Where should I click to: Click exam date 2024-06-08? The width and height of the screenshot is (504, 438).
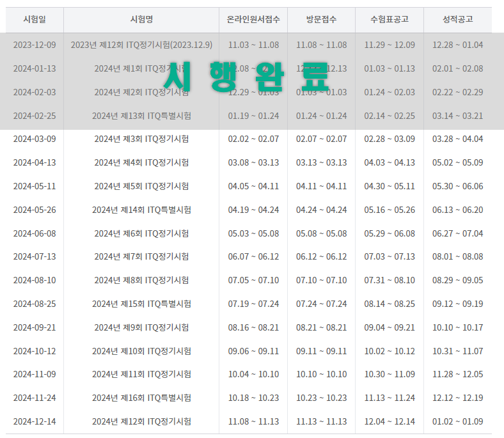[x=35, y=233]
